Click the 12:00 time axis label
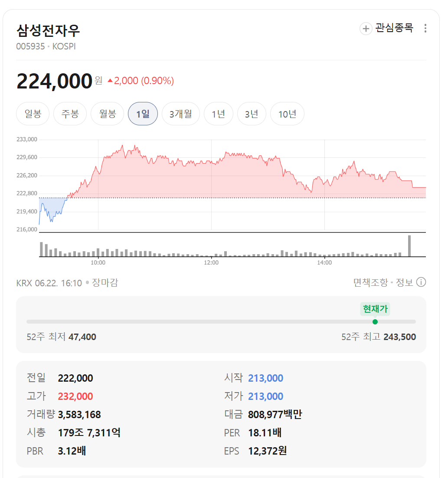The image size is (448, 478). click(x=211, y=262)
